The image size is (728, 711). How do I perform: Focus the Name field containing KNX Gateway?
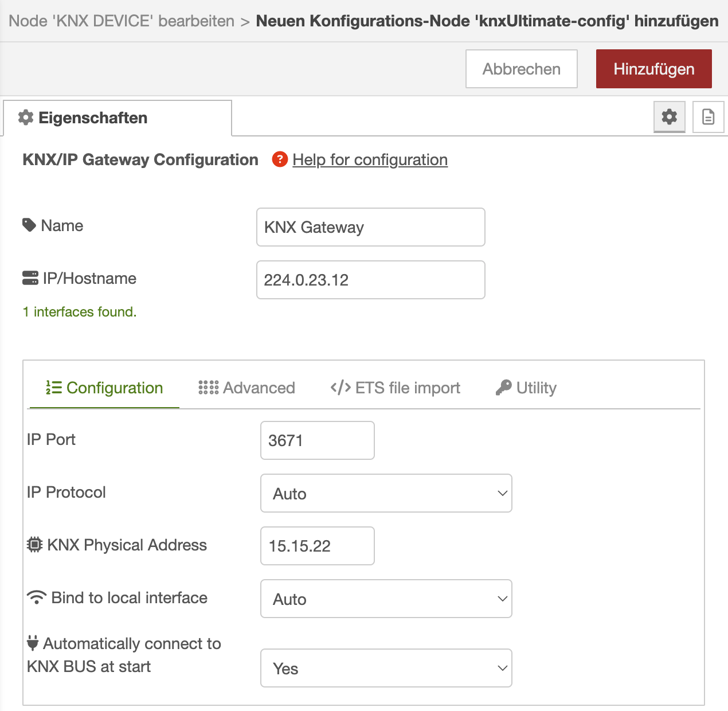coord(371,227)
